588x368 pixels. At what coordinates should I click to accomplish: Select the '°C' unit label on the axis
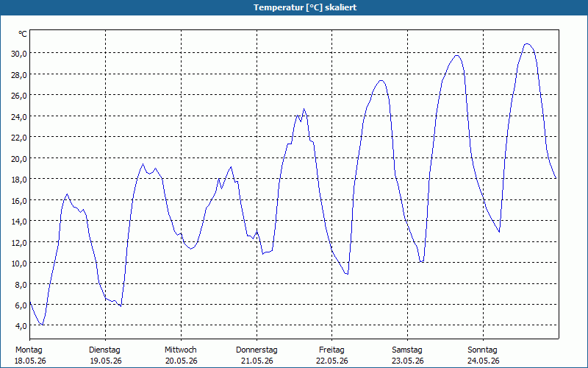click(23, 34)
